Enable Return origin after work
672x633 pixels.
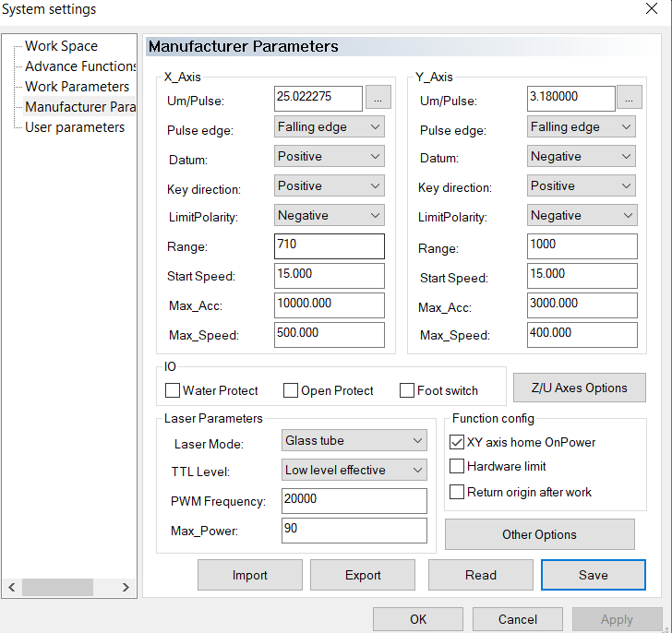(457, 492)
